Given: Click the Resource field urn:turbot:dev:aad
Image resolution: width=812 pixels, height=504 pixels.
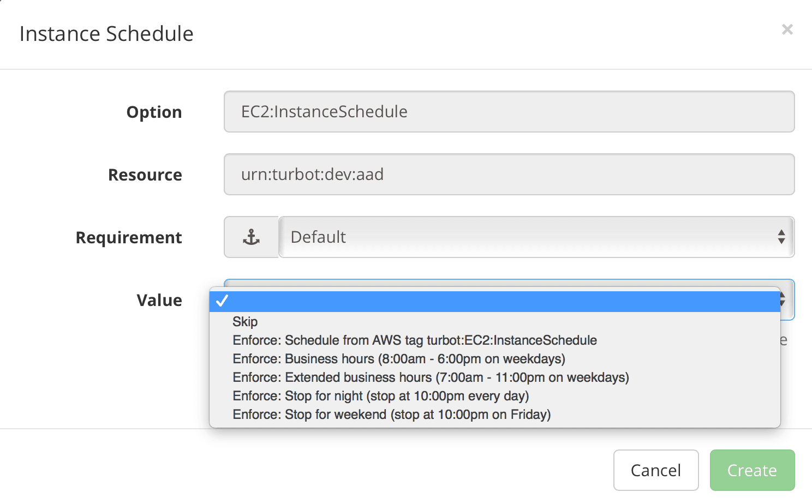Looking at the screenshot, I should (x=509, y=175).
